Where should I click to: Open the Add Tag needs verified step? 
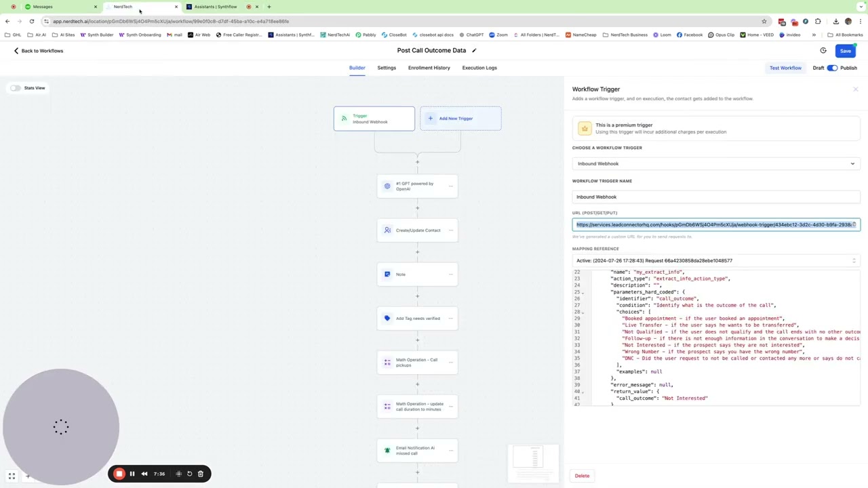(x=417, y=319)
